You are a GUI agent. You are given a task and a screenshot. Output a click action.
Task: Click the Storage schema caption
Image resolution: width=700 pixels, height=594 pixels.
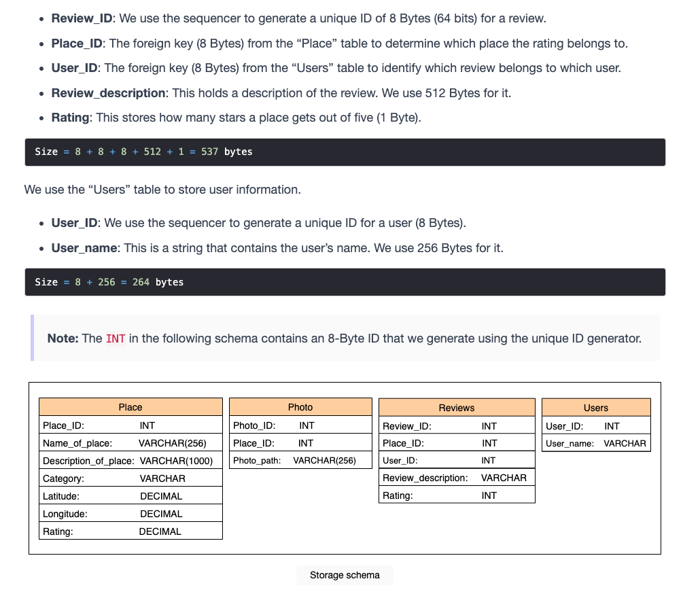345,575
